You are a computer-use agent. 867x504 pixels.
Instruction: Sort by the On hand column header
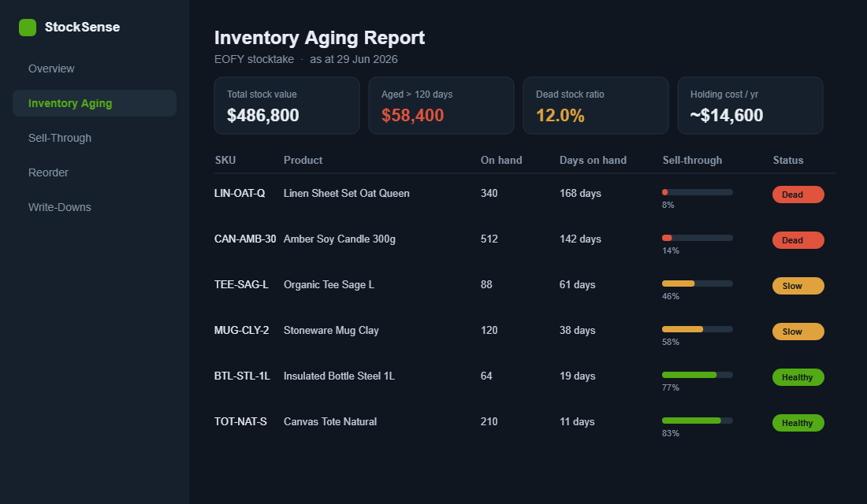tap(501, 161)
